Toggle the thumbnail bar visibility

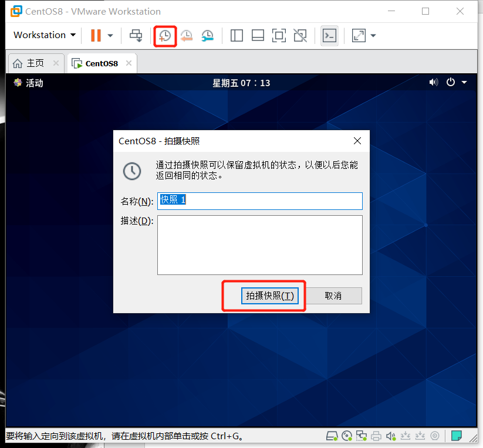pos(258,36)
